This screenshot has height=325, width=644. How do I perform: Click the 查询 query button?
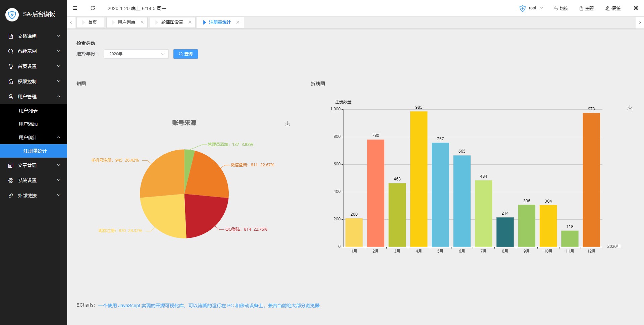(185, 54)
